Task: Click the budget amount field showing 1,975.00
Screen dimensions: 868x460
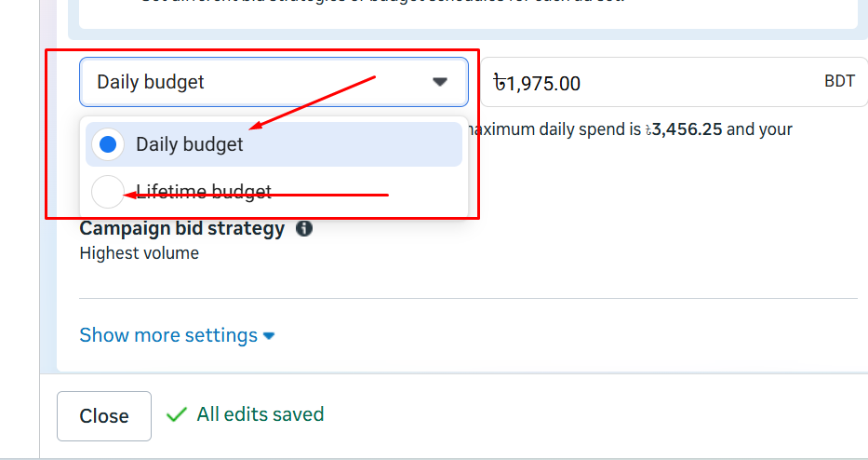Action: tap(651, 83)
